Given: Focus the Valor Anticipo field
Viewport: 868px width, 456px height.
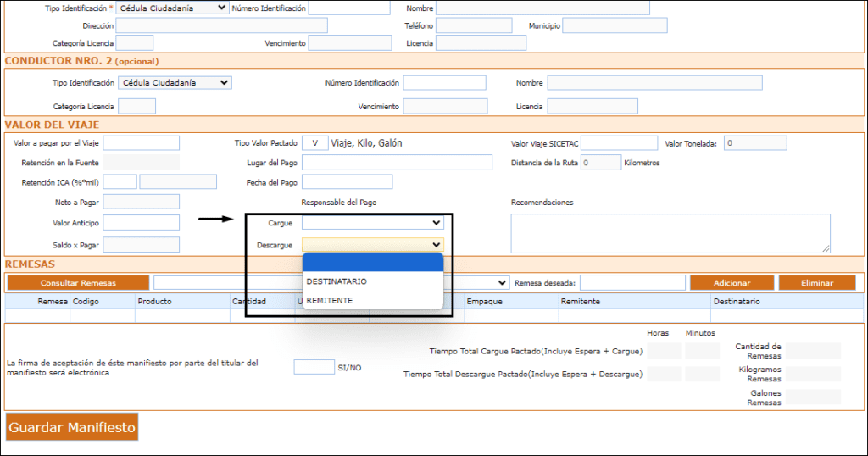Looking at the screenshot, I should [141, 223].
